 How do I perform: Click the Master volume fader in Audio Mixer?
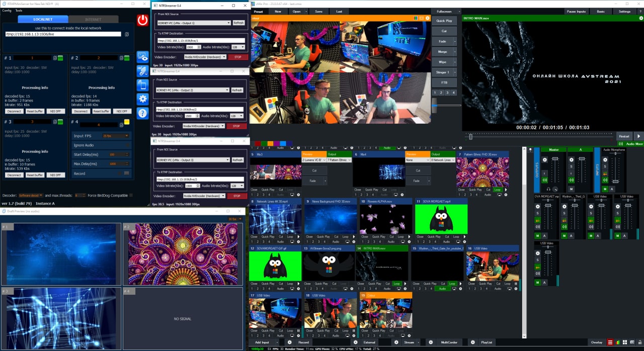click(555, 159)
